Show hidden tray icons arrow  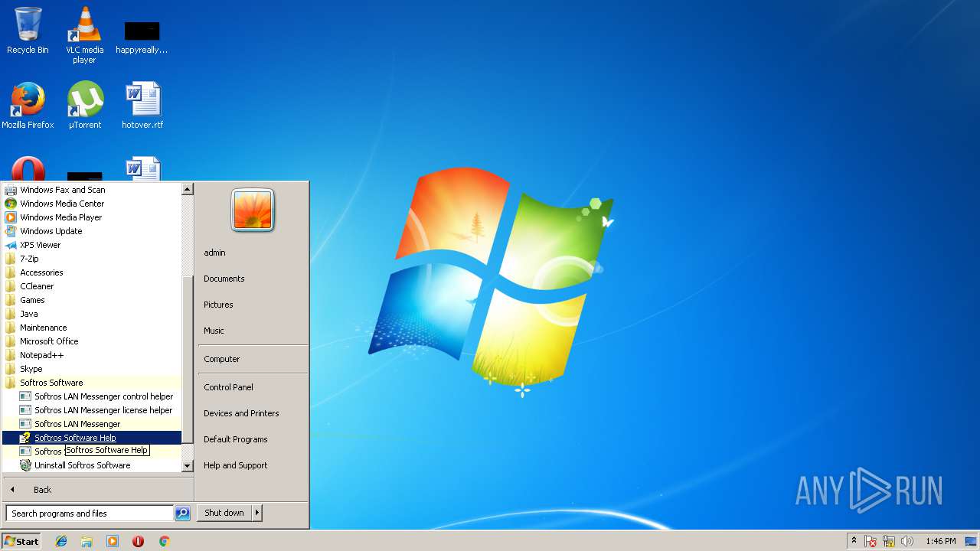tap(854, 541)
